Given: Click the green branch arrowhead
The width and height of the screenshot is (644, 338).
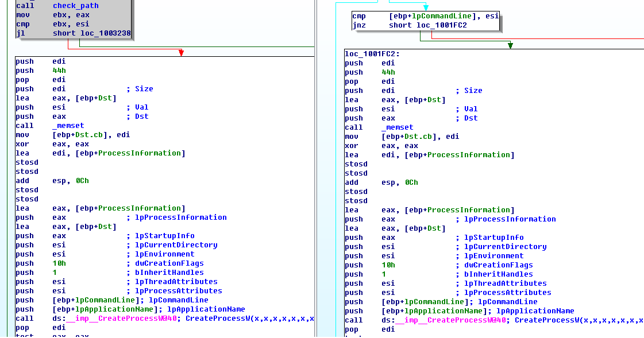Looking at the screenshot, I should 510,45.
